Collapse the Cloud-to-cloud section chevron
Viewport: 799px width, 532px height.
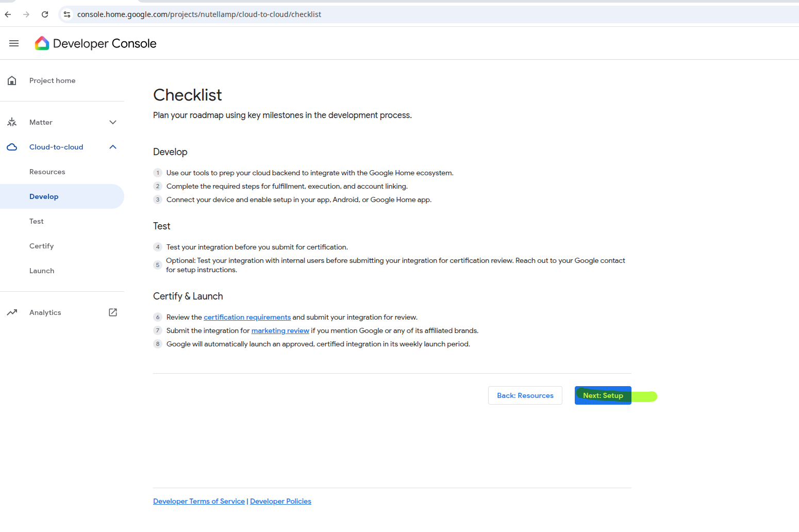coord(113,147)
